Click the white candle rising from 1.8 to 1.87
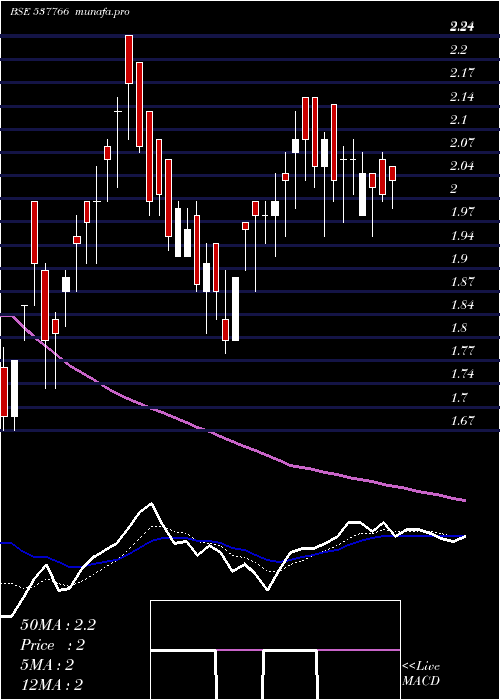The image size is (500, 700). 235,309
